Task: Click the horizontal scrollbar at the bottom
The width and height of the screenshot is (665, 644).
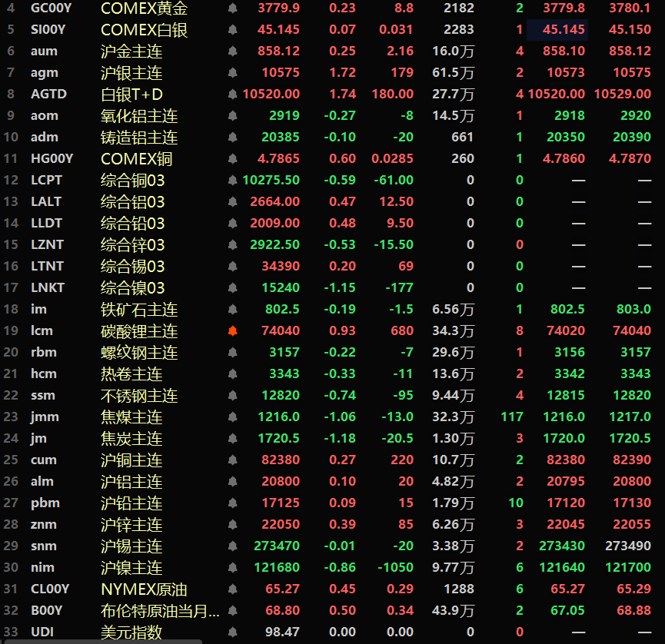Action: [x=100, y=641]
